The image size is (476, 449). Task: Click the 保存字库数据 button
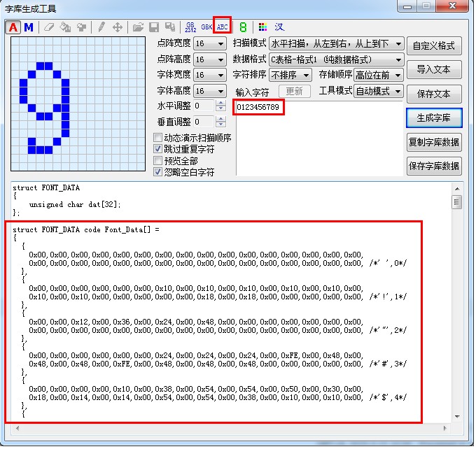[x=434, y=166]
